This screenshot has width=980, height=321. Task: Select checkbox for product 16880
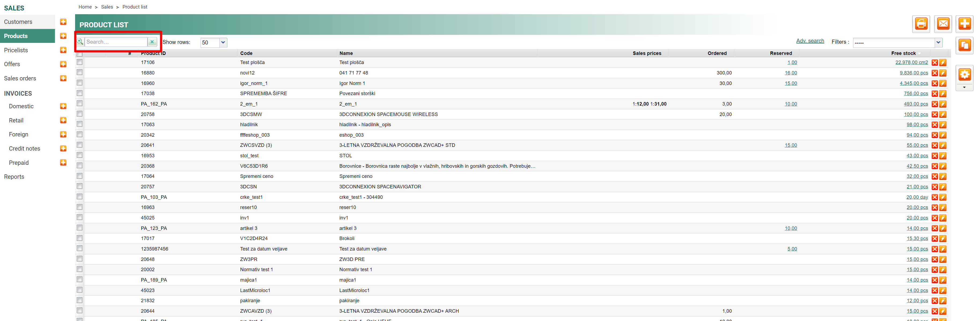[79, 72]
